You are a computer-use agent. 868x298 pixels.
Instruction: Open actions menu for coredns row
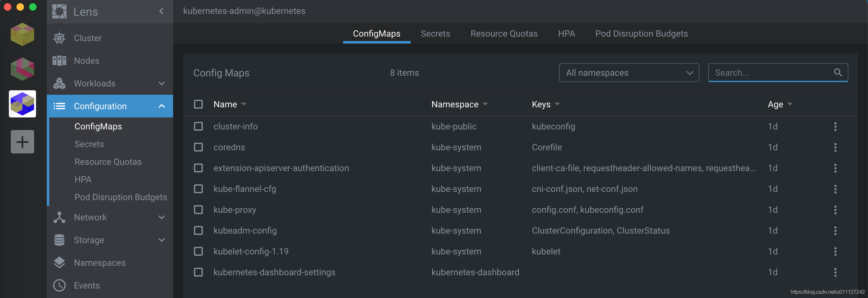click(835, 147)
